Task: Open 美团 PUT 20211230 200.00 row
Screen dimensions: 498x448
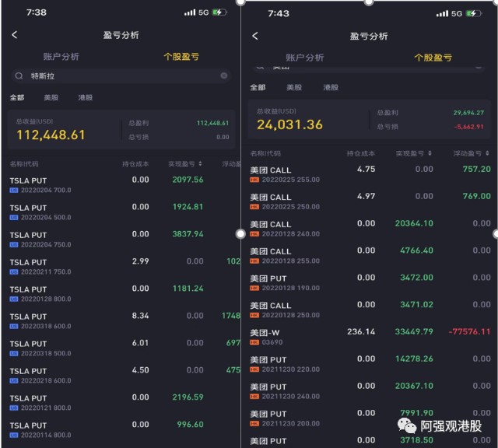Action: (370, 418)
